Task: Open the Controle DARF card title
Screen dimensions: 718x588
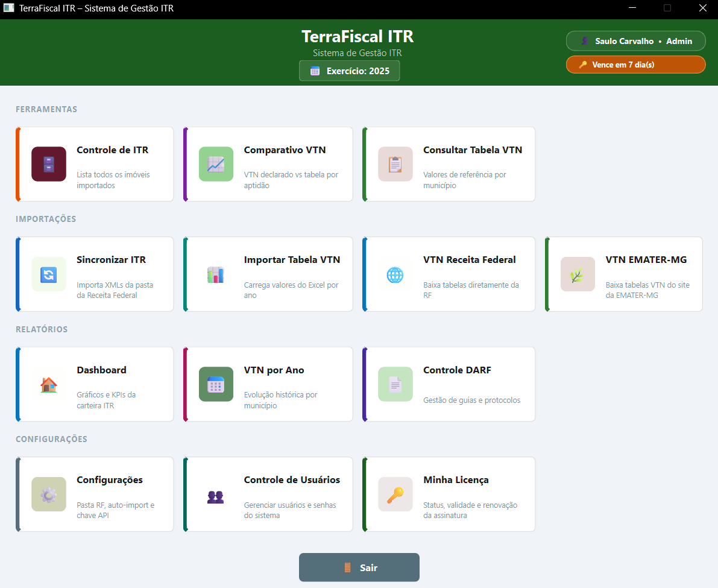Action: (457, 370)
